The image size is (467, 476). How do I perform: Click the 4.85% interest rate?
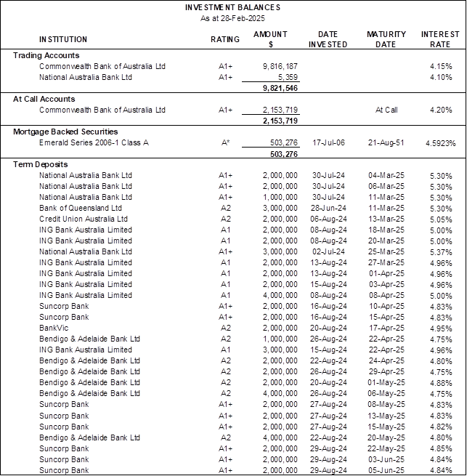tap(441, 449)
